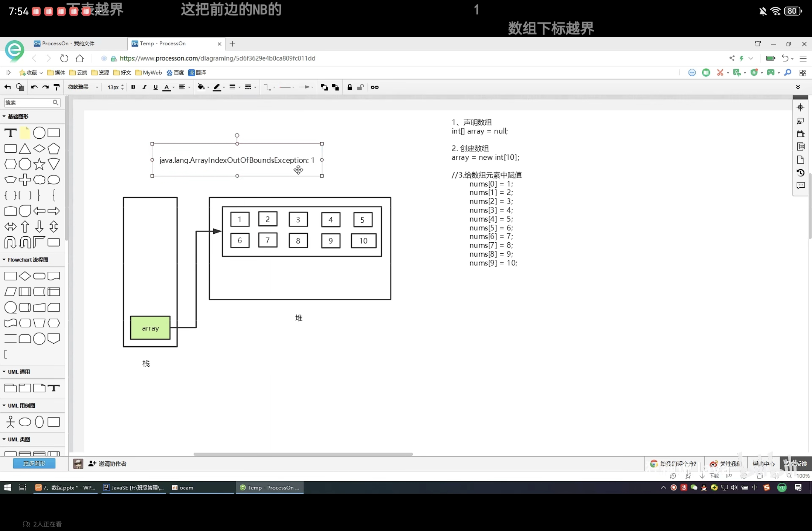
Task: Click the 更多图形 button
Action: pos(34,463)
